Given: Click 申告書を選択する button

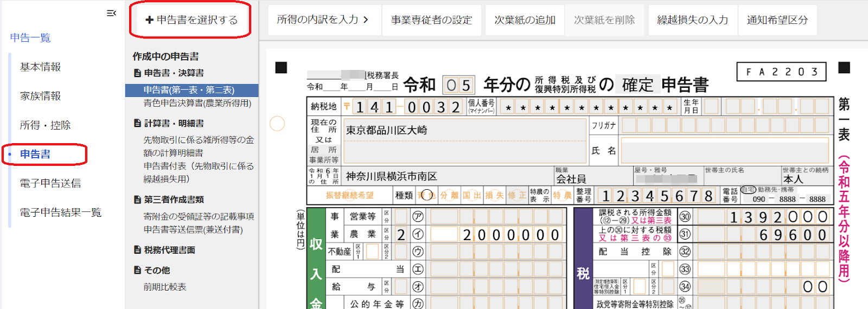Looking at the screenshot, I should tap(191, 20).
